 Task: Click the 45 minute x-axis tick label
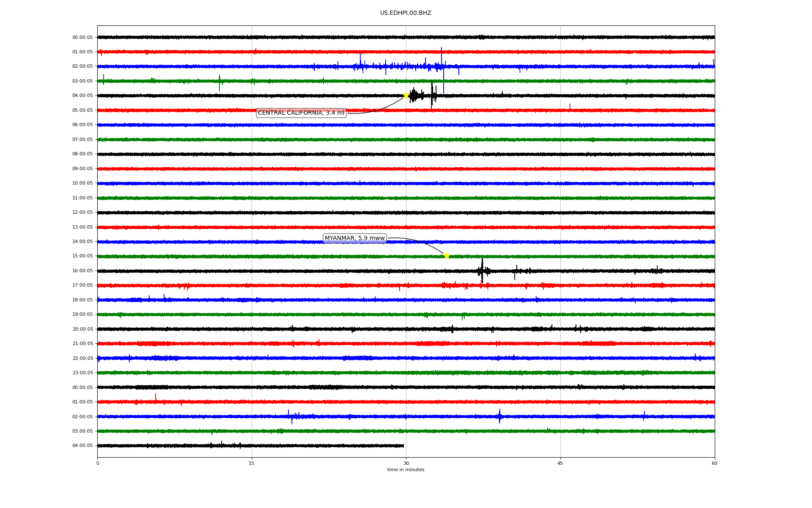[560, 463]
